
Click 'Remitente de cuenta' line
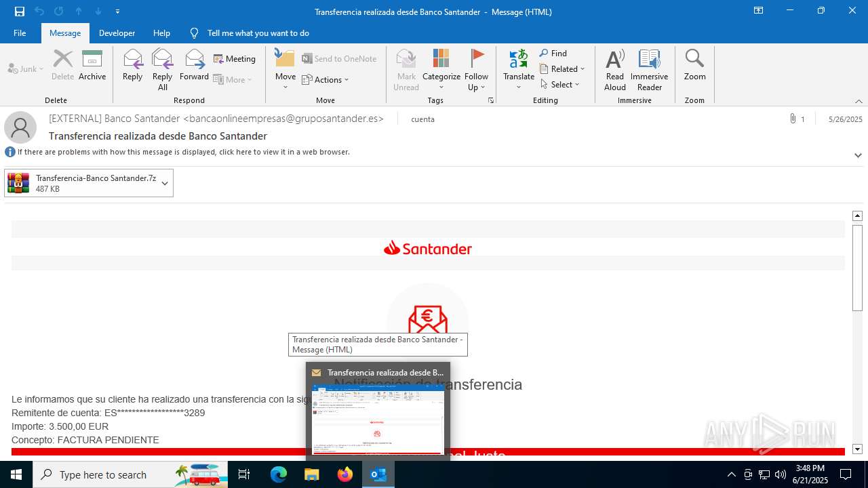point(108,413)
